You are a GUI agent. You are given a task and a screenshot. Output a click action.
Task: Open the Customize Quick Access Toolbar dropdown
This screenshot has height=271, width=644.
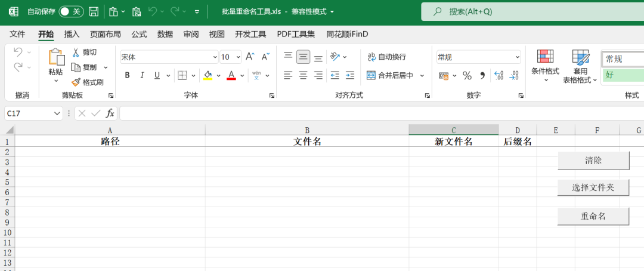[197, 12]
